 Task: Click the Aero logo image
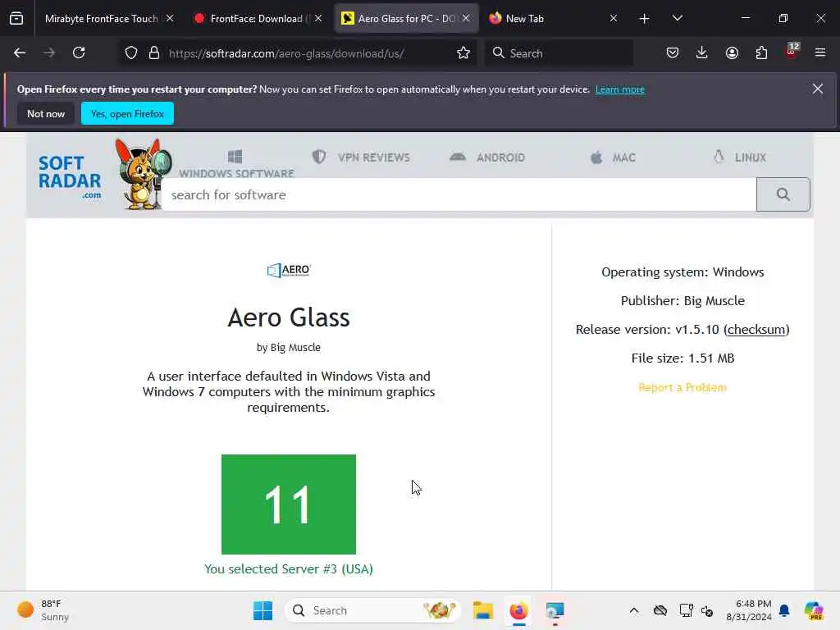[x=289, y=270]
